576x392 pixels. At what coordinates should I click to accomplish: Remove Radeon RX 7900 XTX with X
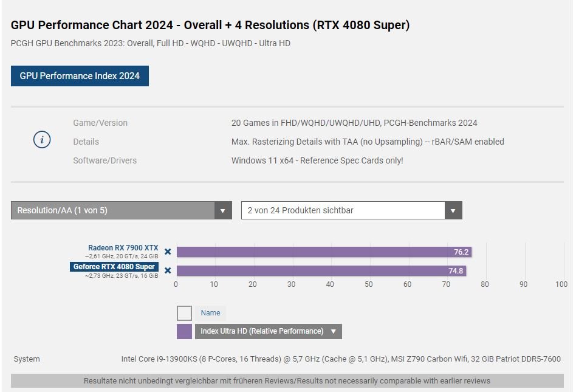(x=168, y=252)
